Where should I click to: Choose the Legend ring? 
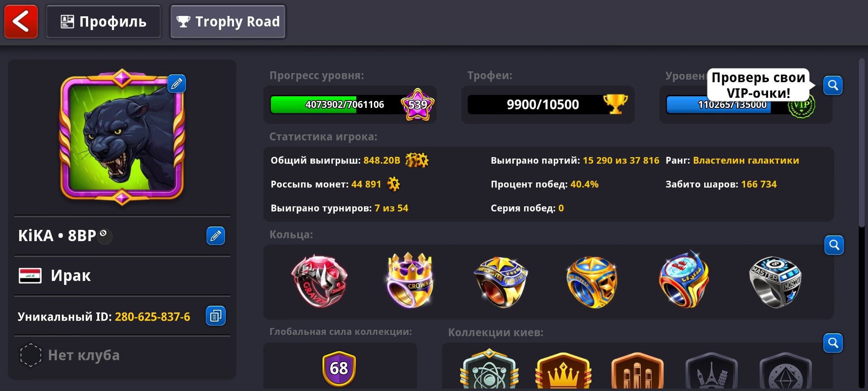[x=683, y=279]
